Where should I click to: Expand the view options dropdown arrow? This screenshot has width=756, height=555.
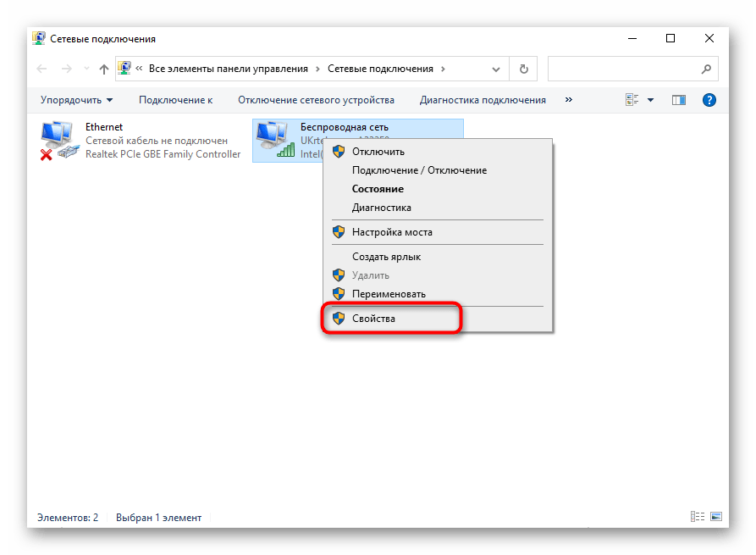point(650,100)
